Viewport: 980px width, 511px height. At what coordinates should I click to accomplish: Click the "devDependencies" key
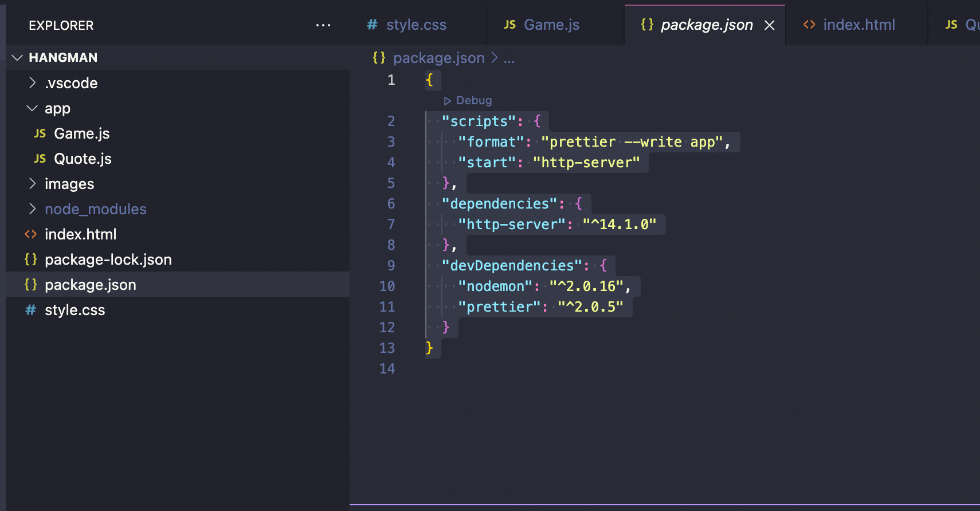pyautogui.click(x=512, y=266)
